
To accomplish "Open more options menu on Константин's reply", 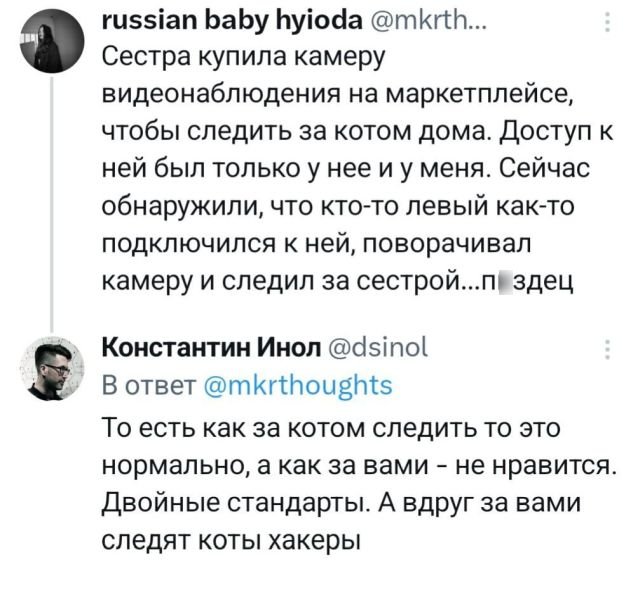I will coord(610,348).
